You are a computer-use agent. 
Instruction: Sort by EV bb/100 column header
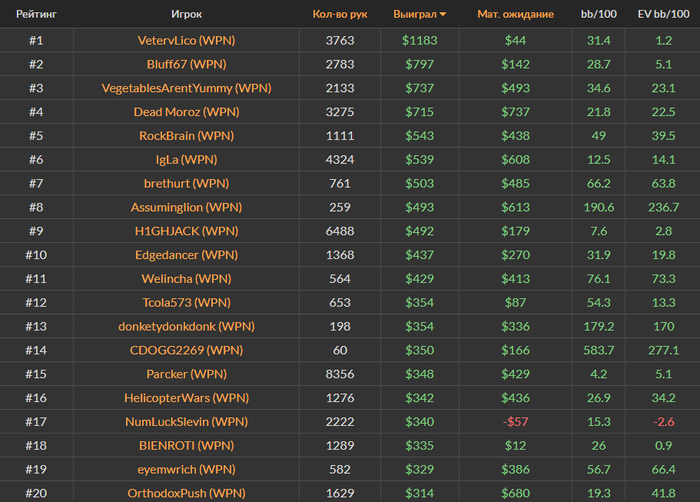pos(663,15)
